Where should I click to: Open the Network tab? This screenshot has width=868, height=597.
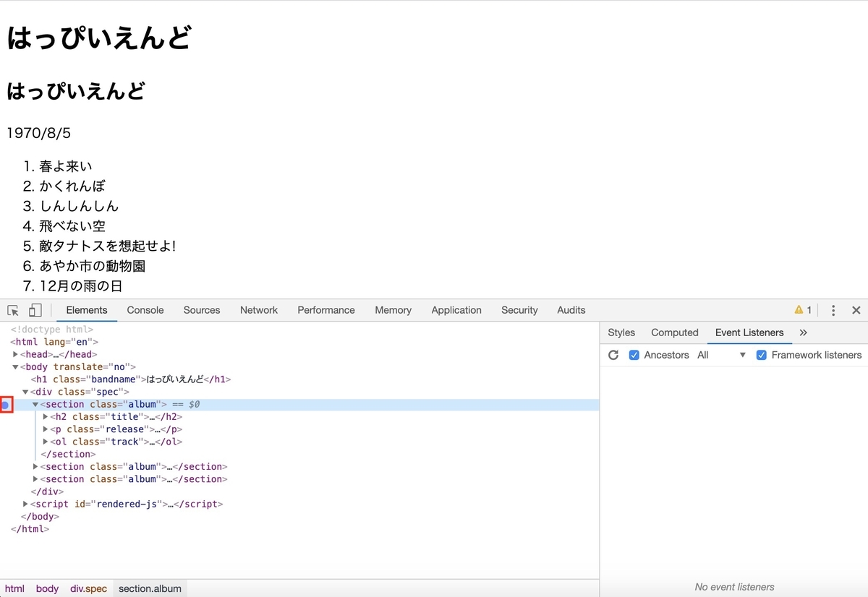[x=259, y=310]
